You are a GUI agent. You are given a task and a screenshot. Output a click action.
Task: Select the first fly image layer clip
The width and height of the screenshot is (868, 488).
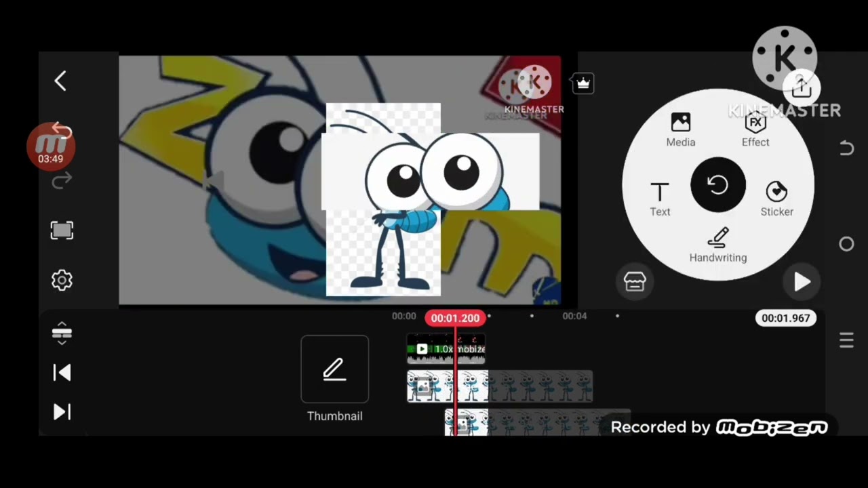tap(500, 386)
